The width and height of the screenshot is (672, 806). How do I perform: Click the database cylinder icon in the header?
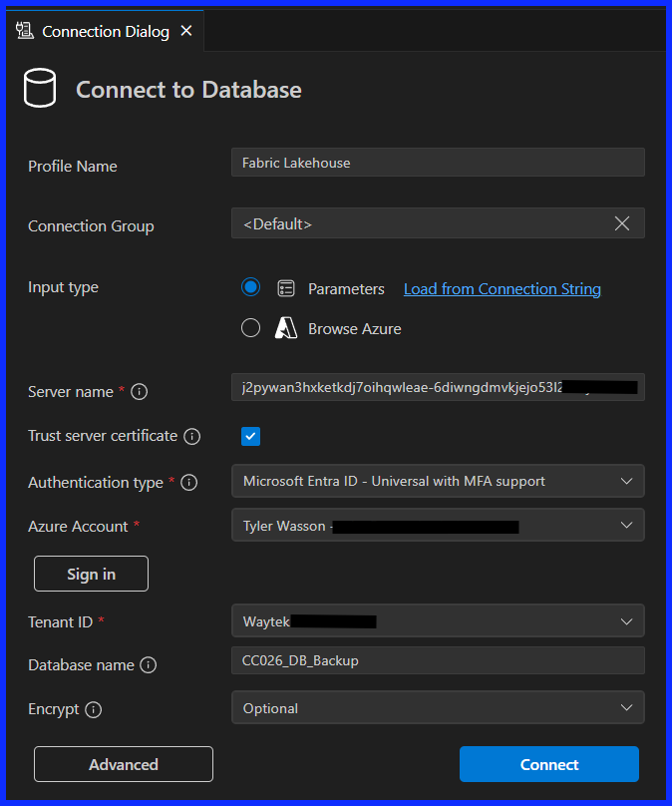40,88
